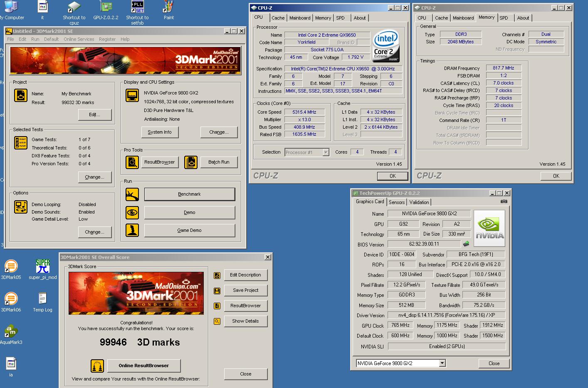
Task: Open the Temp Log file icon
Action: [x=42, y=302]
